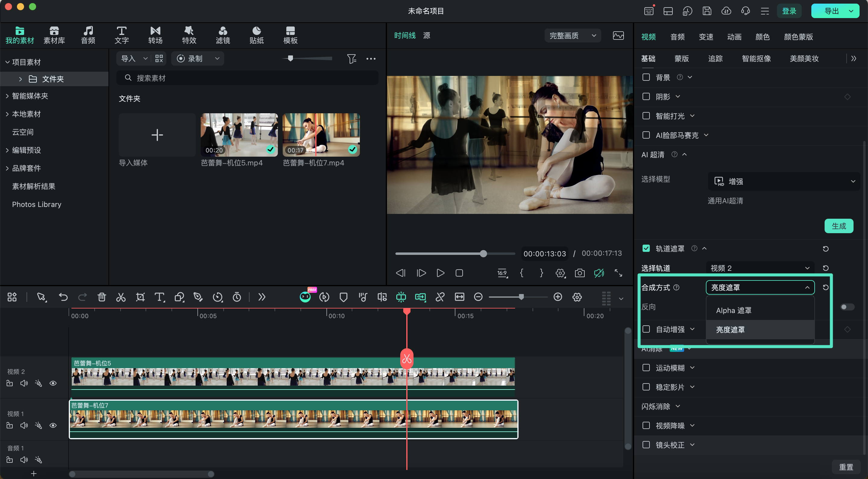Viewport: 868px width, 479px height.
Task: Click the zoom out minus icon on timeline
Action: tap(478, 297)
